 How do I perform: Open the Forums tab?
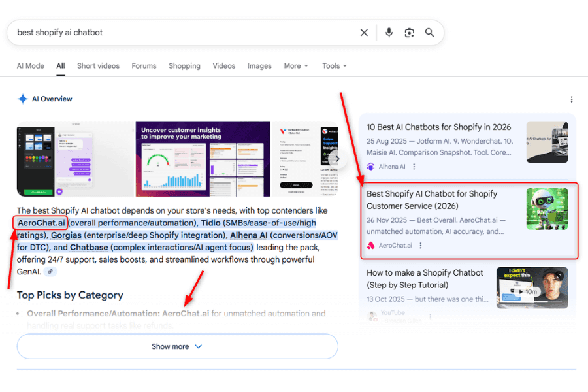[x=144, y=66]
